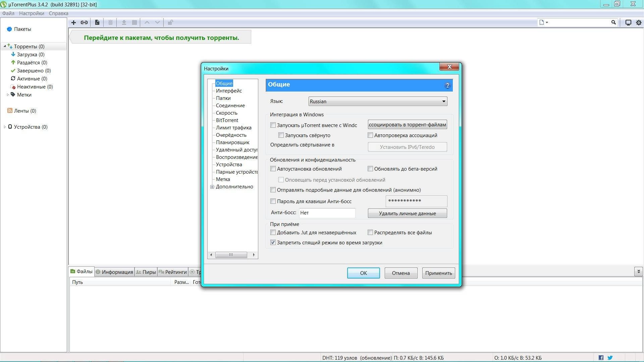Open the Файл menu
The width and height of the screenshot is (644, 362).
(x=8, y=13)
